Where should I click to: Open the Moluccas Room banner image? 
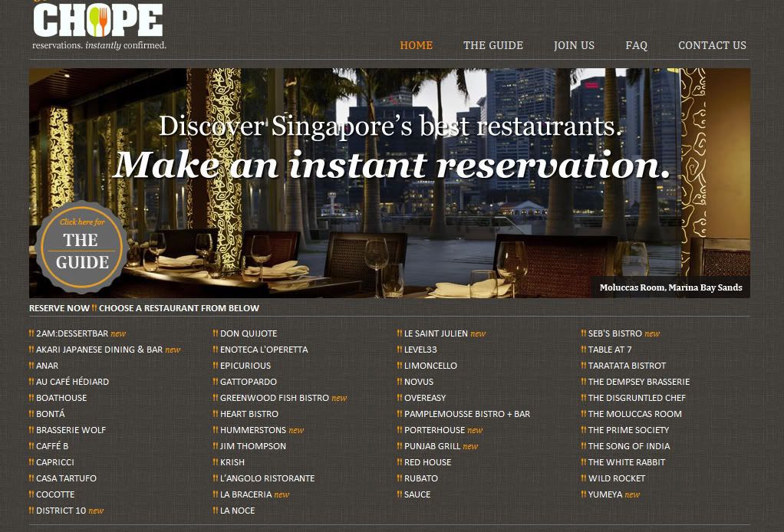[390, 183]
